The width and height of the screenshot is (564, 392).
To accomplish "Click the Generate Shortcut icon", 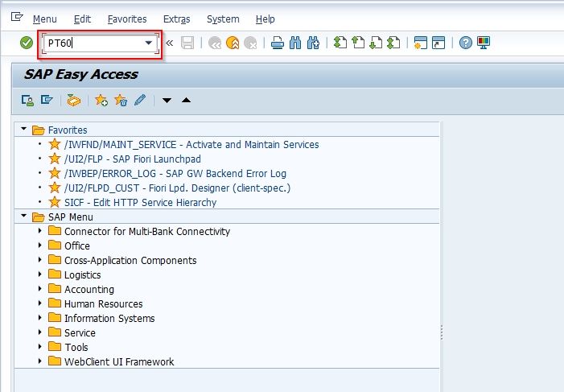I will point(438,43).
